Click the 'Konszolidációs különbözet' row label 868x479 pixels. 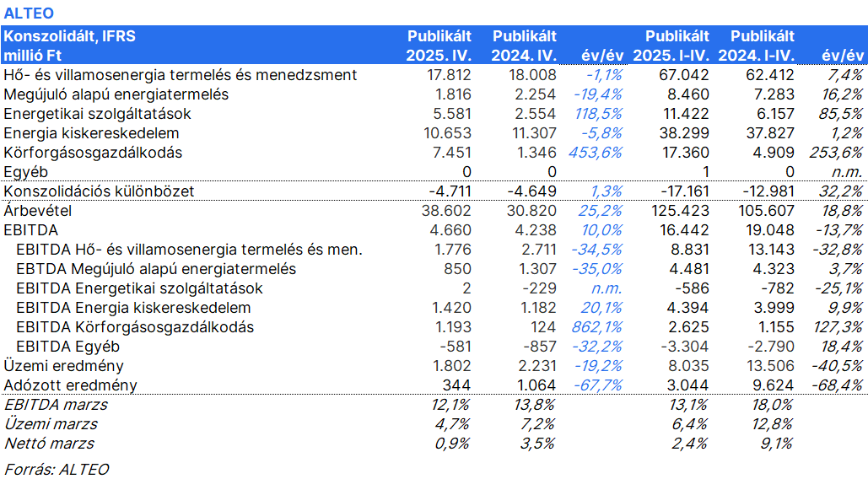pyautogui.click(x=99, y=191)
